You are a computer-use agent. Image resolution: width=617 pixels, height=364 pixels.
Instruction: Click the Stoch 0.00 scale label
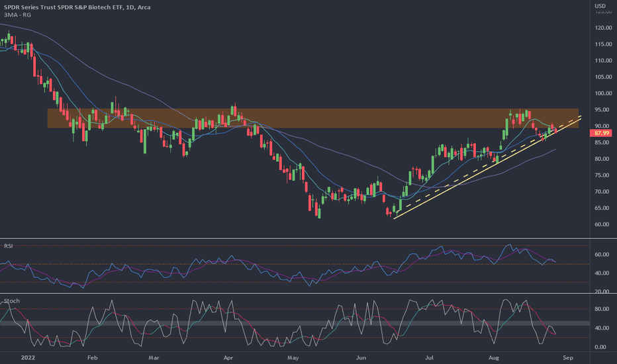(600, 347)
